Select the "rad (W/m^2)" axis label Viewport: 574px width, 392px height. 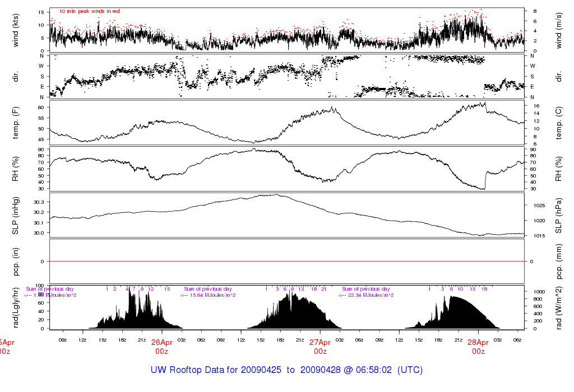[x=559, y=308]
